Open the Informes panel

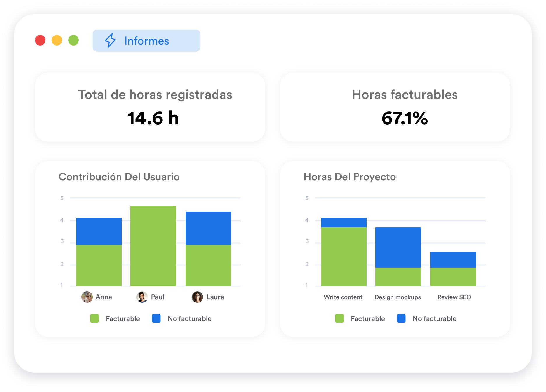point(146,41)
